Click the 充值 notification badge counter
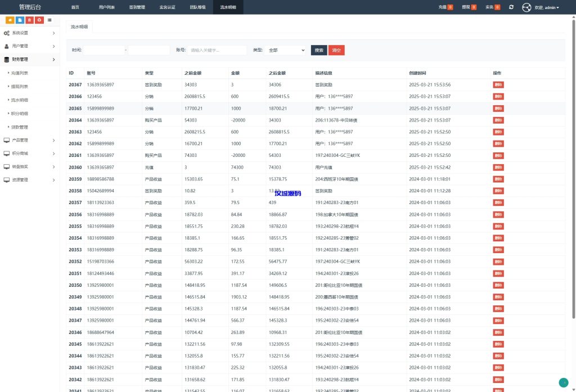Viewport: 576px width, 392px height. (x=450, y=7)
